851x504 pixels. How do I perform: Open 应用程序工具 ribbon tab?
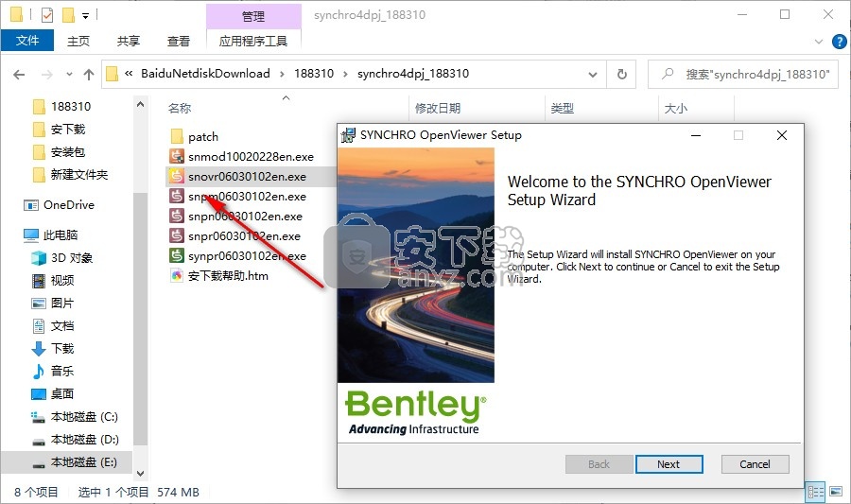point(253,41)
